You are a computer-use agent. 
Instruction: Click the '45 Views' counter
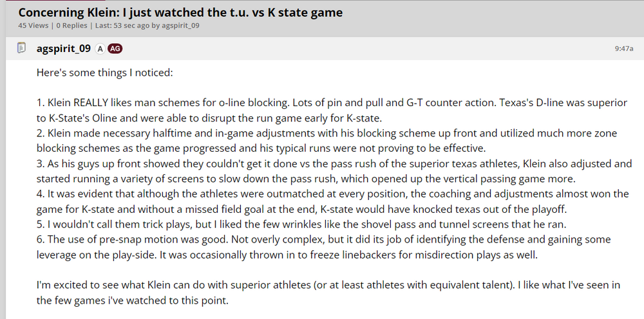point(32,26)
